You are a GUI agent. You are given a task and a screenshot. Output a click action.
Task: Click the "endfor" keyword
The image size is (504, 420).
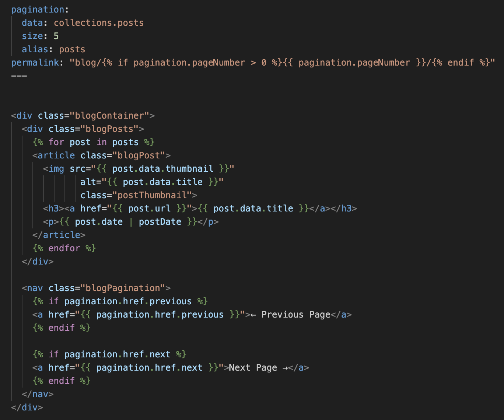click(64, 248)
